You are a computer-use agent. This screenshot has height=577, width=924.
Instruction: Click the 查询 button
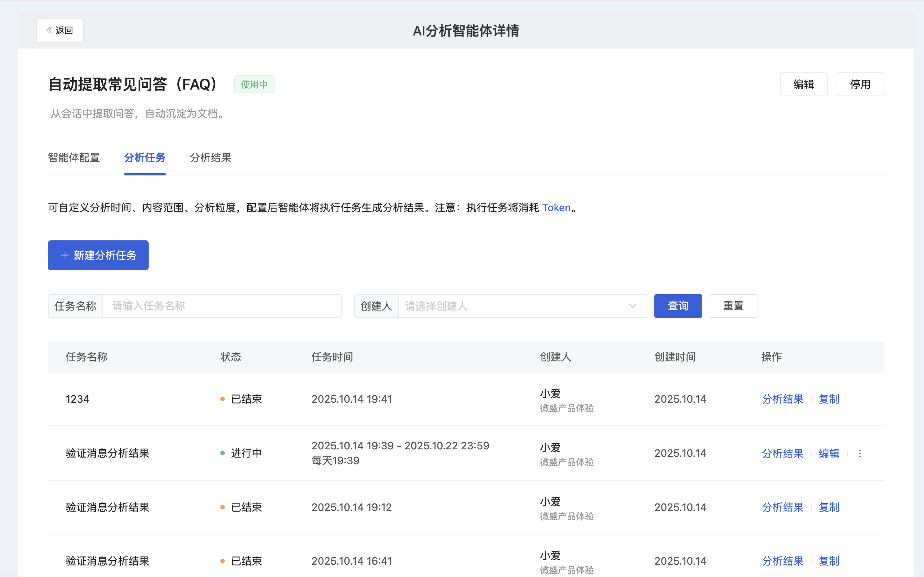[x=678, y=306]
